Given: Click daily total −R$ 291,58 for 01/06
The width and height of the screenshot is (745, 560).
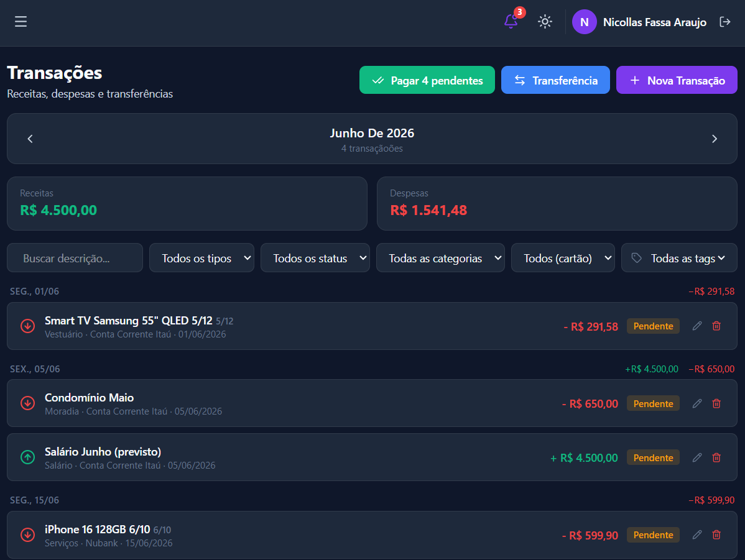Looking at the screenshot, I should point(711,291).
